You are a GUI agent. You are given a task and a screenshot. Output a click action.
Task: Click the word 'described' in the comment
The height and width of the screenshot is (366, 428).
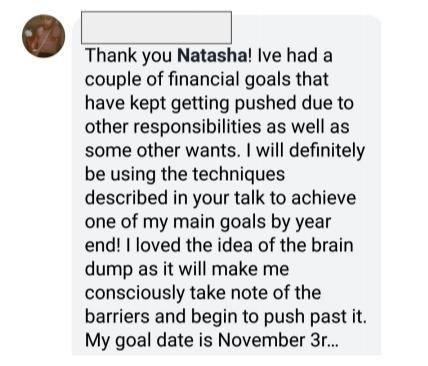tap(126, 198)
